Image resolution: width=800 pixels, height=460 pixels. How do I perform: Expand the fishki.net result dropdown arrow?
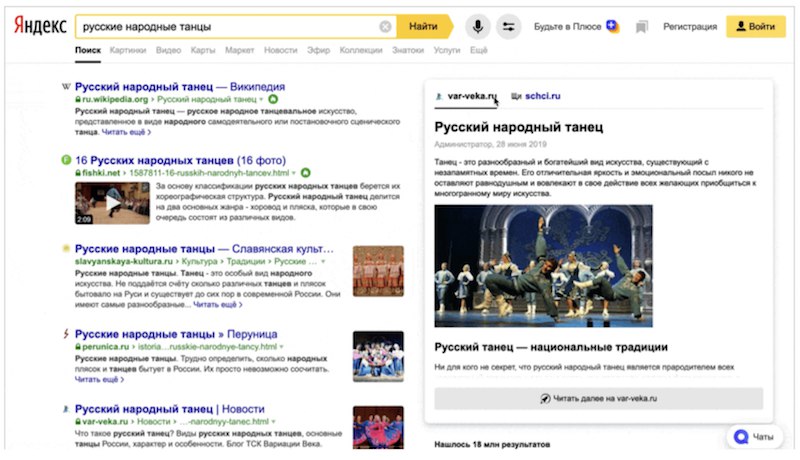pos(294,173)
